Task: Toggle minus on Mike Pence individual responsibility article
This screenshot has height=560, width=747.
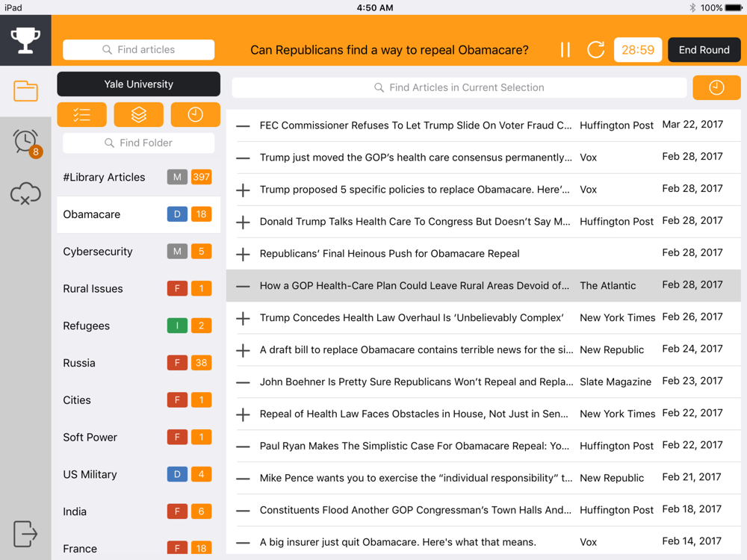Action: [x=243, y=479]
